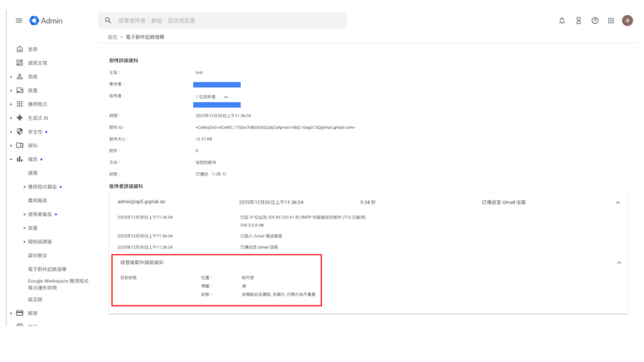Viewport: 644px width, 362px height.
Task: Open 總覽 under 報表
Action: click(33, 173)
